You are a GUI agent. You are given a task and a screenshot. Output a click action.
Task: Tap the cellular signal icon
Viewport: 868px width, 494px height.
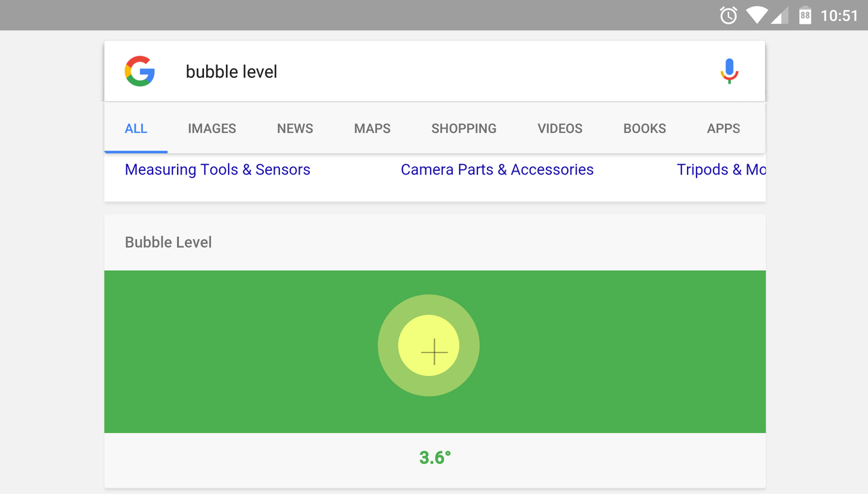point(780,16)
